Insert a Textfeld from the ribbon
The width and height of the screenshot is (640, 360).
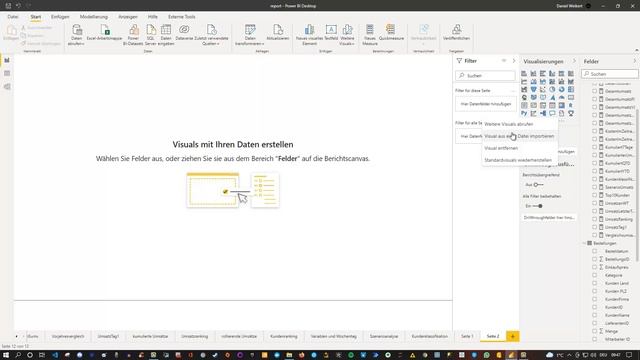(331, 33)
